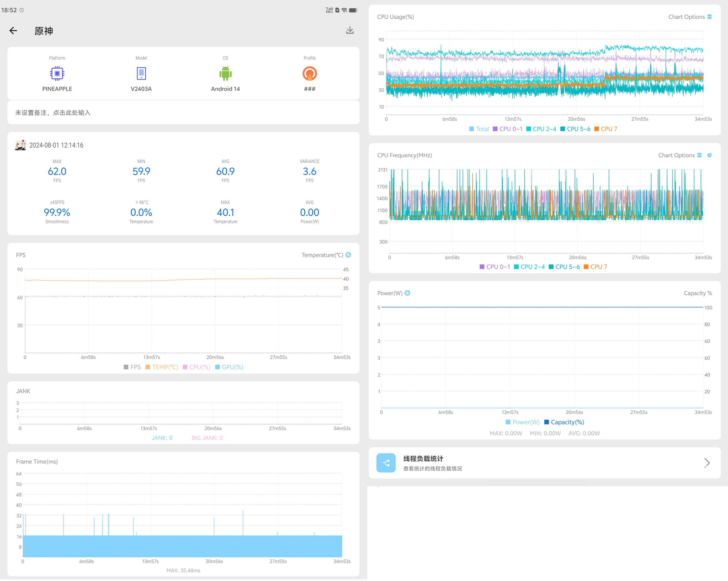Screen dimensions: 728x581
Task: Toggle CPU 0~1 in CPU Frequency legend
Action: (x=494, y=267)
